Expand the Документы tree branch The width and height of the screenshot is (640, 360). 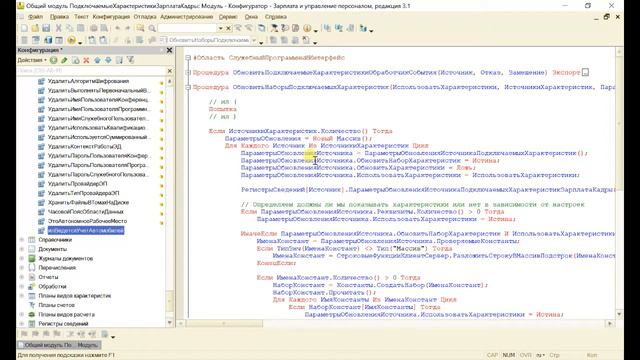[22, 249]
